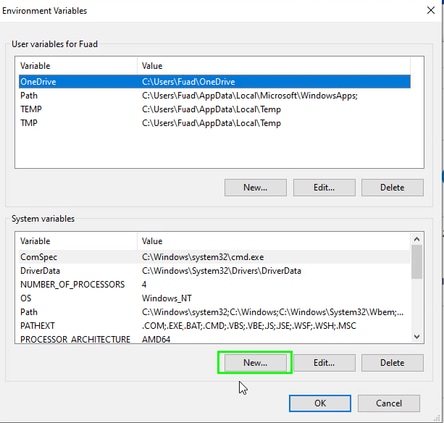
Task: Click Edit under System variables
Action: pyautogui.click(x=324, y=362)
